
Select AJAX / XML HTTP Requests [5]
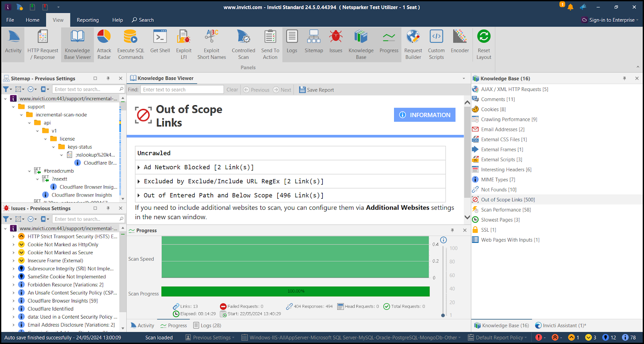tap(514, 89)
